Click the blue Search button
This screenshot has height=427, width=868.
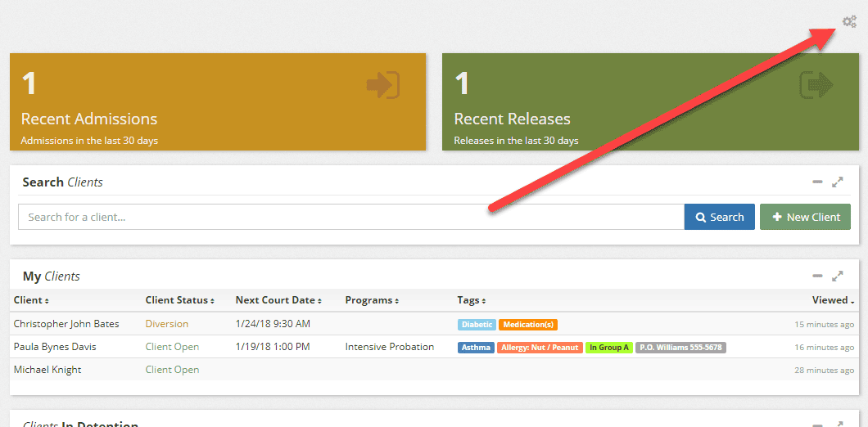[720, 217]
